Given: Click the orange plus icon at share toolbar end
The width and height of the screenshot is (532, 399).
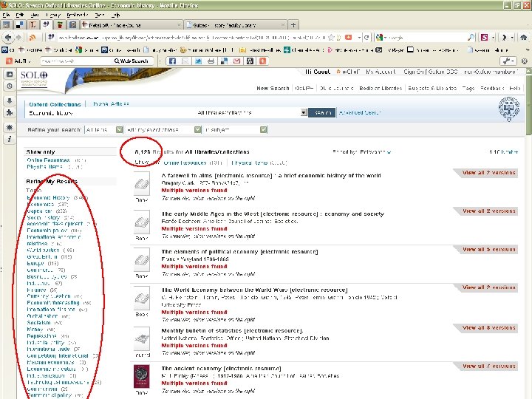Looking at the screenshot, I should coord(262,61).
